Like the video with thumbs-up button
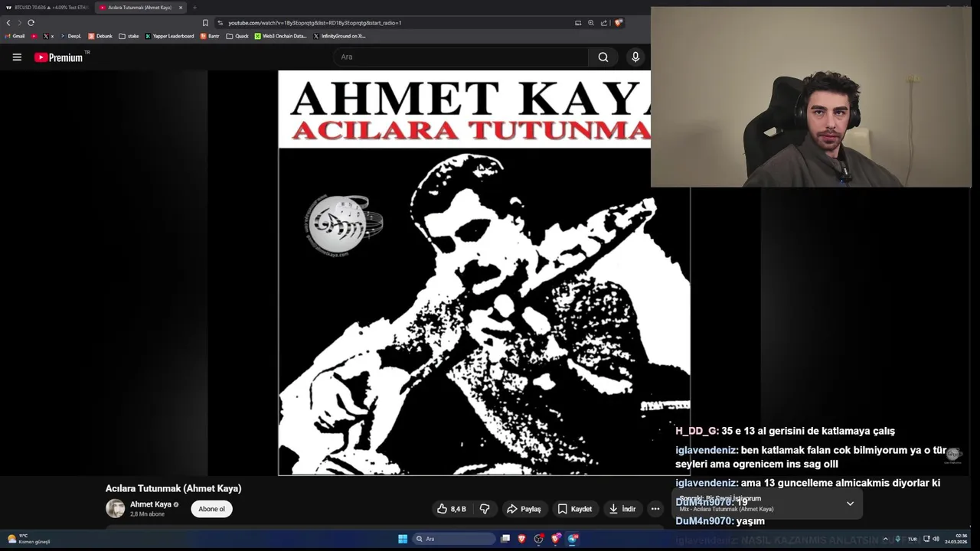The height and width of the screenshot is (551, 980). [x=451, y=509]
